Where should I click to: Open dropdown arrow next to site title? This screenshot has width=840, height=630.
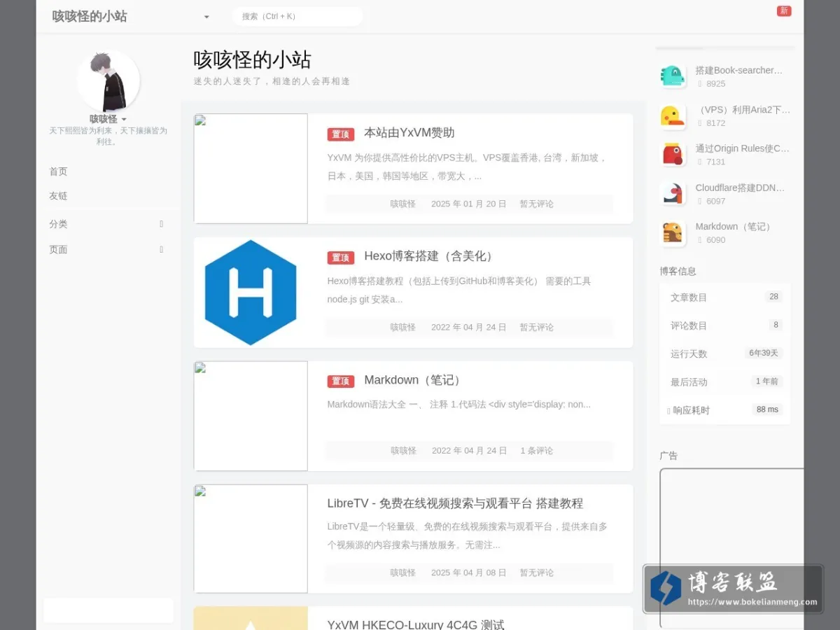coord(206,17)
